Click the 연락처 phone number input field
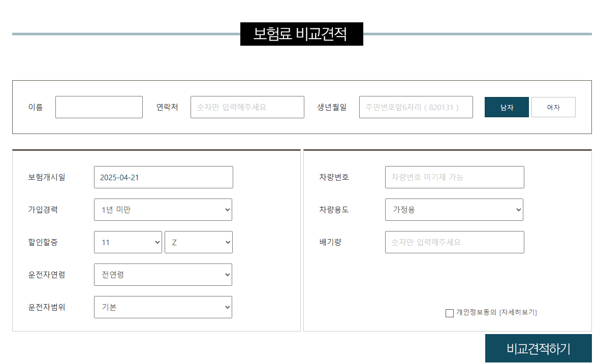The height and width of the screenshot is (364, 597). coord(247,107)
